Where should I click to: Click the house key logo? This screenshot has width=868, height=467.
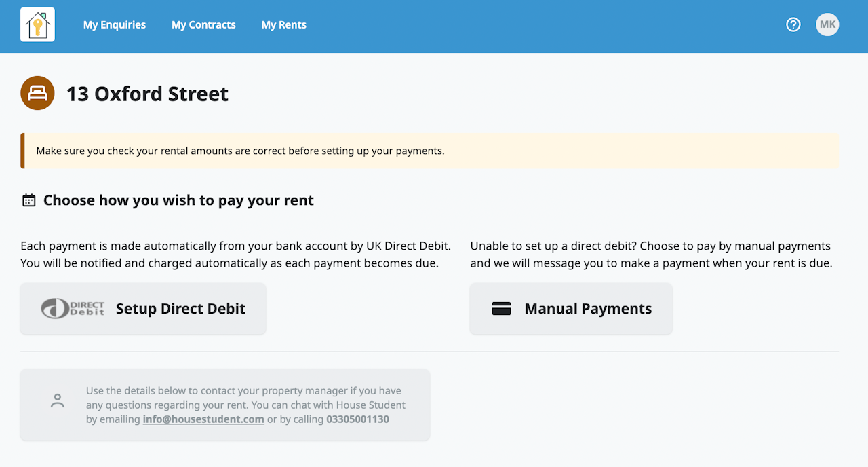[37, 25]
